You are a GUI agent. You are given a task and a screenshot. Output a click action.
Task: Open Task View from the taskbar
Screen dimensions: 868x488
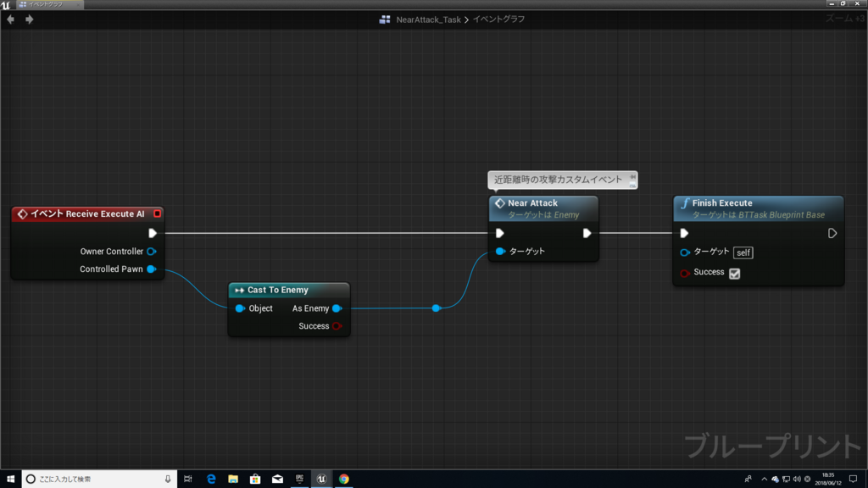tap(187, 479)
